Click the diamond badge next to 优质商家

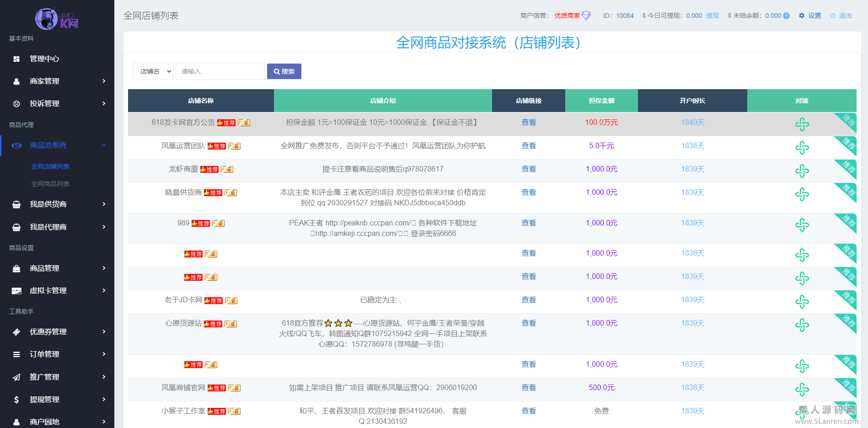click(x=586, y=16)
